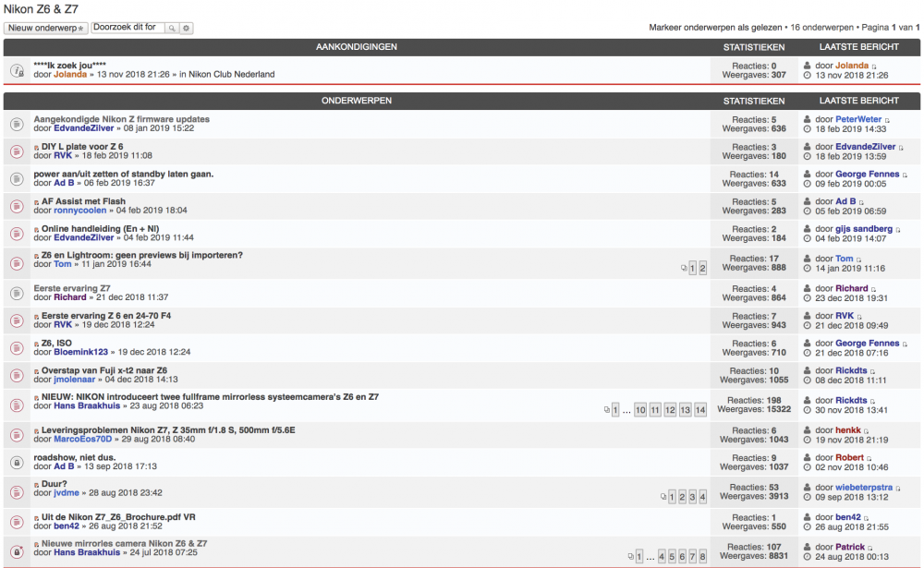This screenshot has height=568, width=924.
Task: Click topic icon for 'Eerste ervaring Z7'
Action: click(17, 294)
